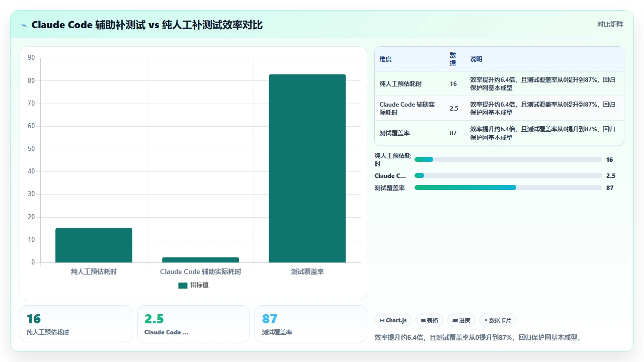Select the Chart.js chip
This screenshot has height=362, width=644.
pos(393,320)
